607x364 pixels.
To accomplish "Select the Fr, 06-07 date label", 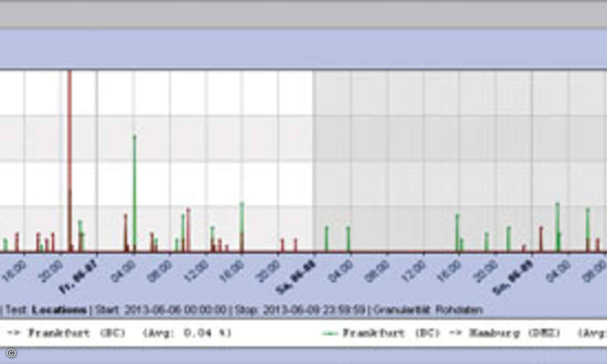I will tap(78, 277).
